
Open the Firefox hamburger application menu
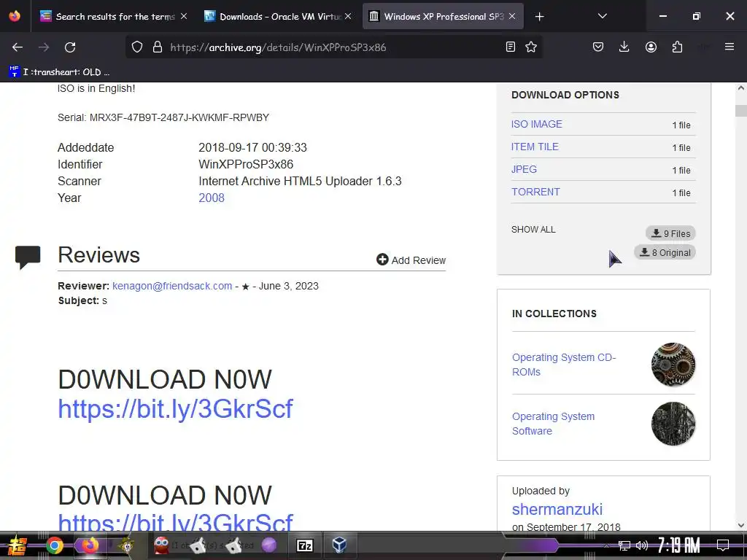pyautogui.click(x=729, y=47)
